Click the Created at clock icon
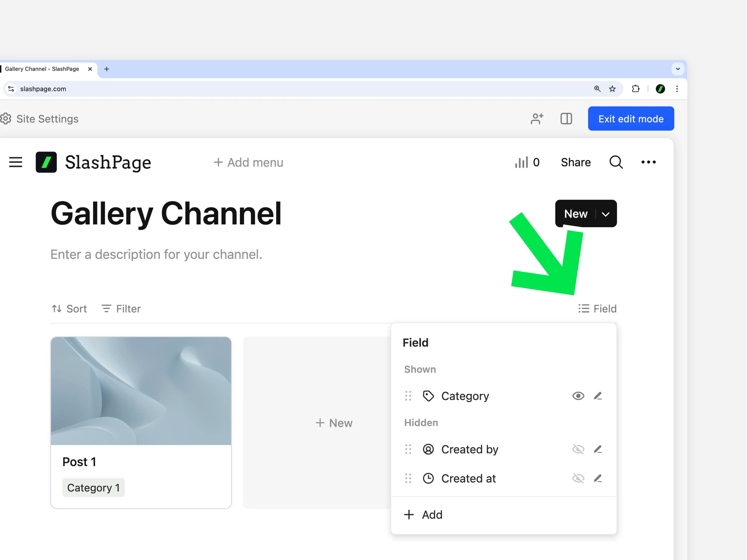 pos(428,478)
